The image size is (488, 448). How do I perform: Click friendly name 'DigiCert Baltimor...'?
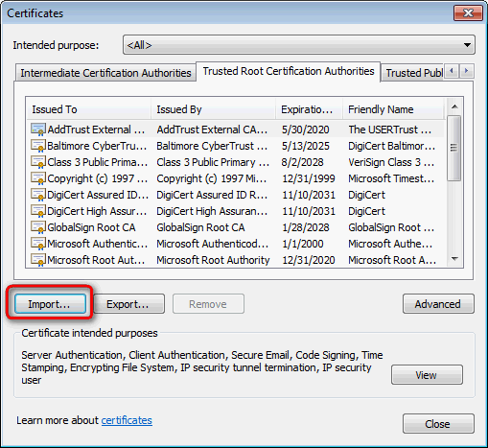392,146
